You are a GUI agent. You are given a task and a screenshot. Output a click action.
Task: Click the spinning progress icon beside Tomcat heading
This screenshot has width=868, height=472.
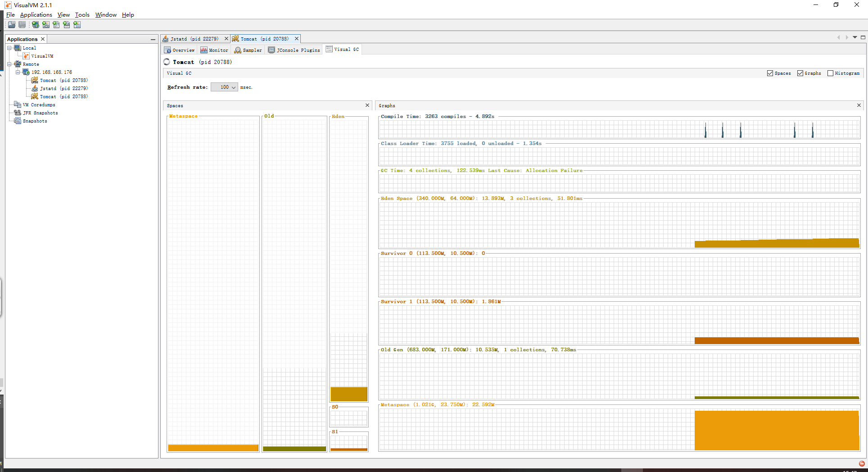pyautogui.click(x=167, y=62)
